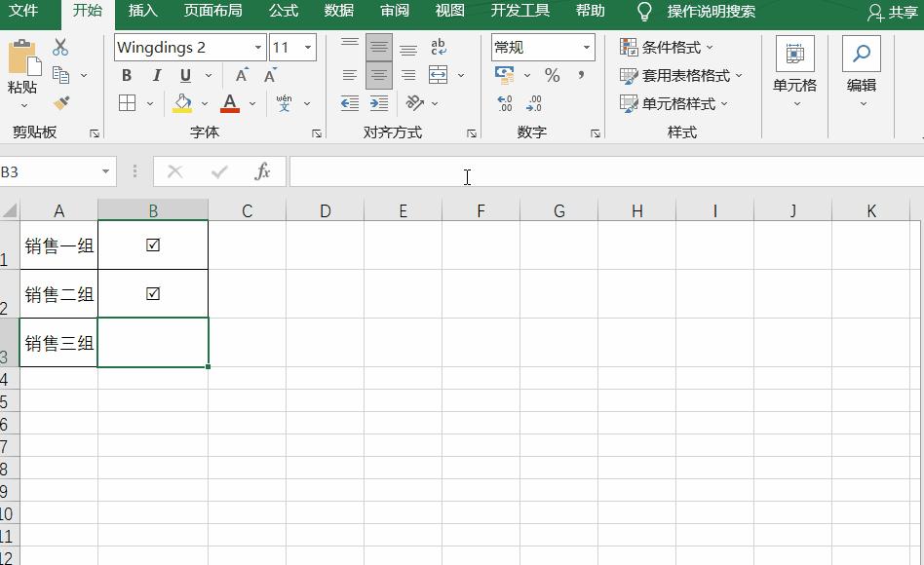Activate the format painter brush icon

(x=60, y=104)
